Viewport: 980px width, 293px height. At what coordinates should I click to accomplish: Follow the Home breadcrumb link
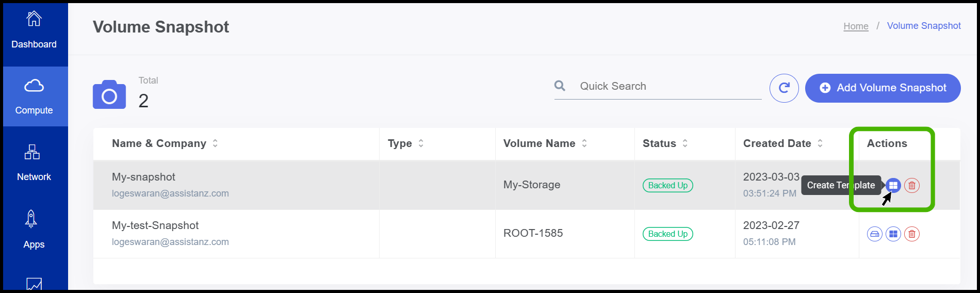(856, 26)
